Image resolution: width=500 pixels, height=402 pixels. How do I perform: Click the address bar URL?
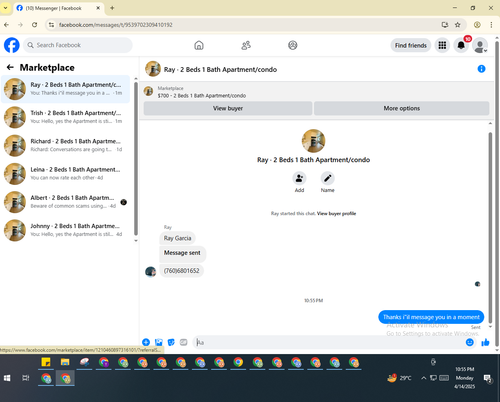pyautogui.click(x=116, y=25)
